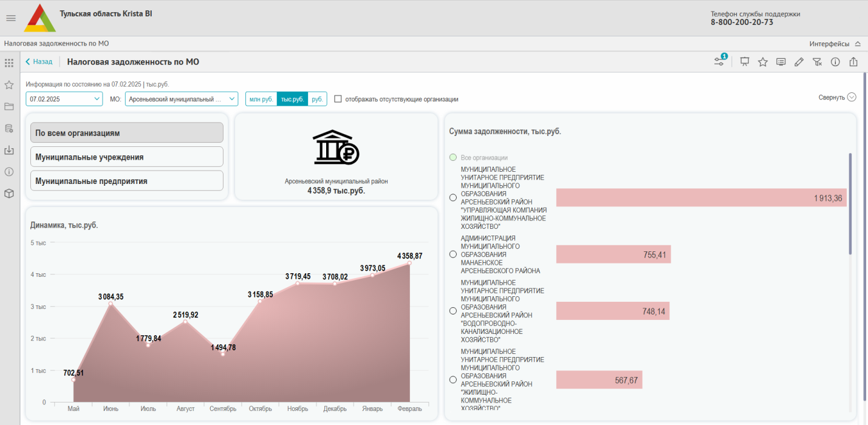
Task: Clear filters with the funnel icon
Action: [x=817, y=61]
